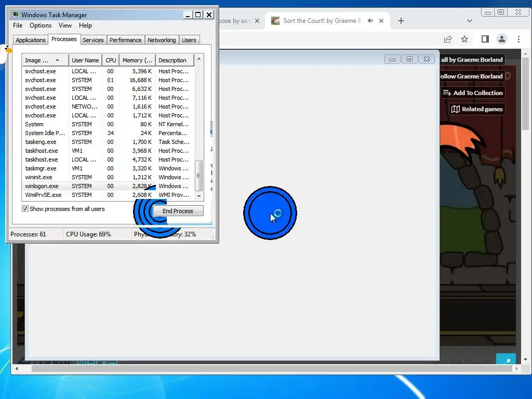Image resolution: width=532 pixels, height=399 pixels.
Task: Toggle 'Show processes from all users' checkbox
Action: [x=25, y=209]
